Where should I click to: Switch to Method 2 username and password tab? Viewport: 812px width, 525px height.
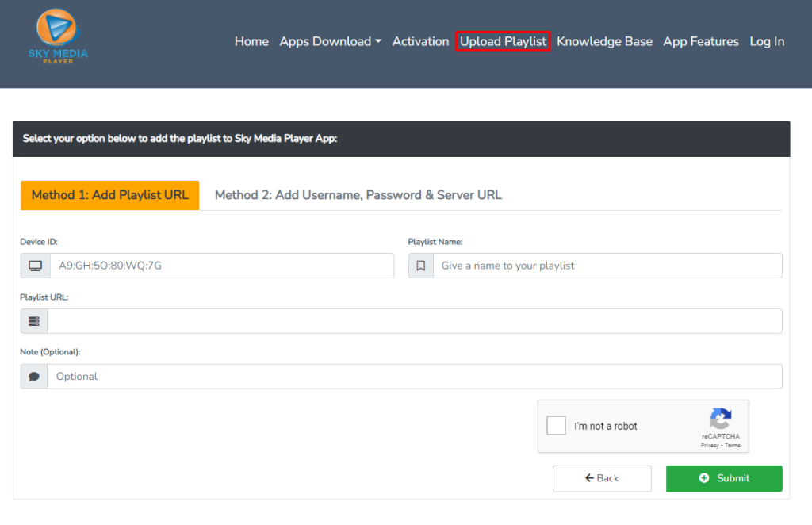click(x=358, y=195)
